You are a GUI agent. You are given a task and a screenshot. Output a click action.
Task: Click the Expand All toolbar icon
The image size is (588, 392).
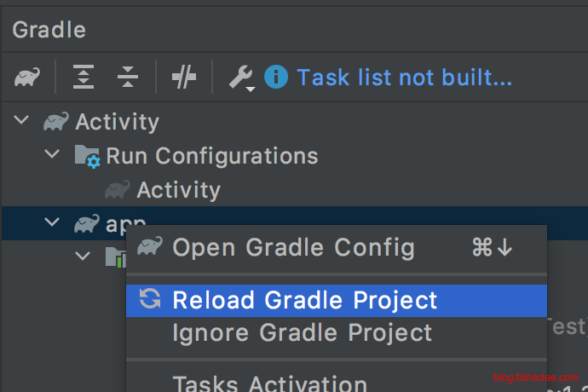[x=84, y=78]
